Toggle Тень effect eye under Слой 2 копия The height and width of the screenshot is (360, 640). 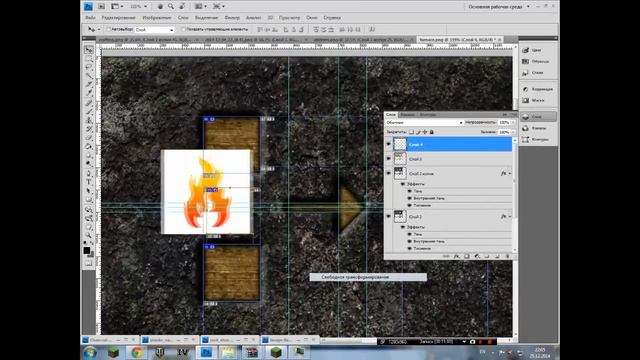pos(409,191)
